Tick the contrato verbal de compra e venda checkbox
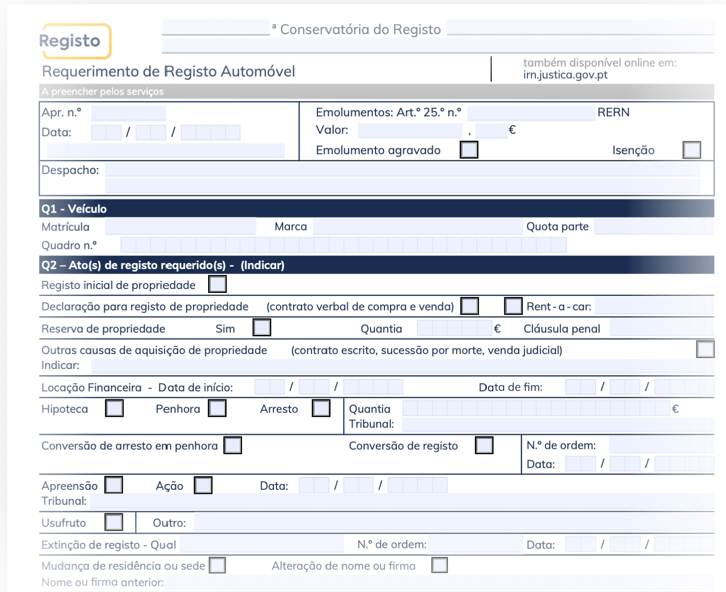Screen dimensions: 726x592 click(x=469, y=306)
